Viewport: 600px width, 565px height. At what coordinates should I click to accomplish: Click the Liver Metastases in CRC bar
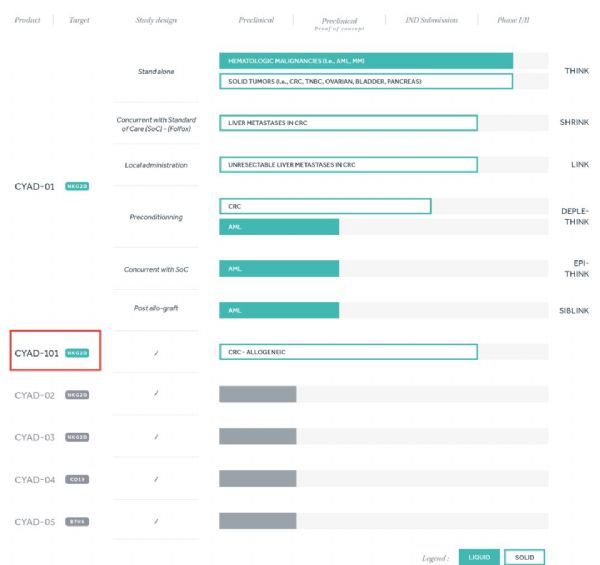pos(348,123)
